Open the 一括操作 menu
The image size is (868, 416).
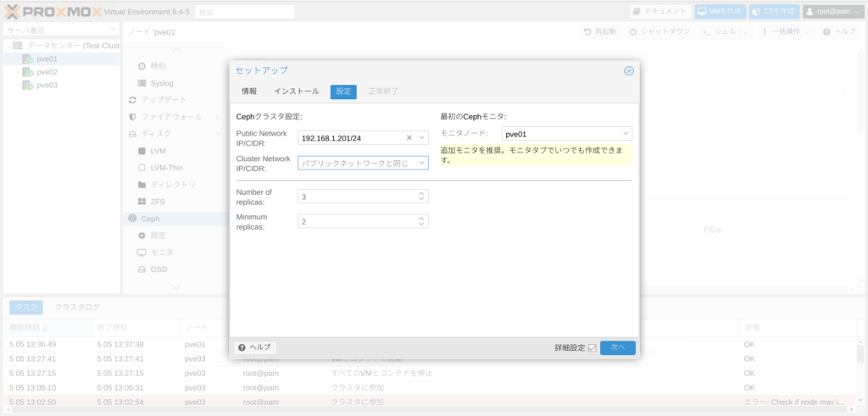(x=786, y=31)
